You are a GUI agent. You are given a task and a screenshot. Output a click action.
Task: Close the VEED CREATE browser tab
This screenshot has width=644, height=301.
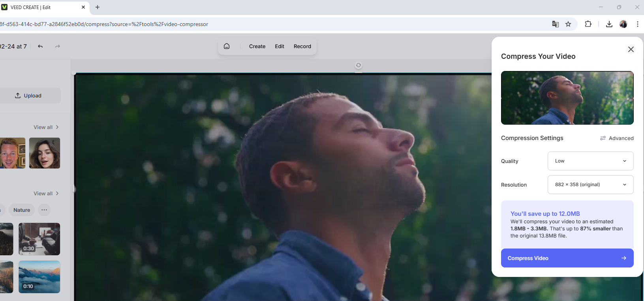tap(83, 7)
